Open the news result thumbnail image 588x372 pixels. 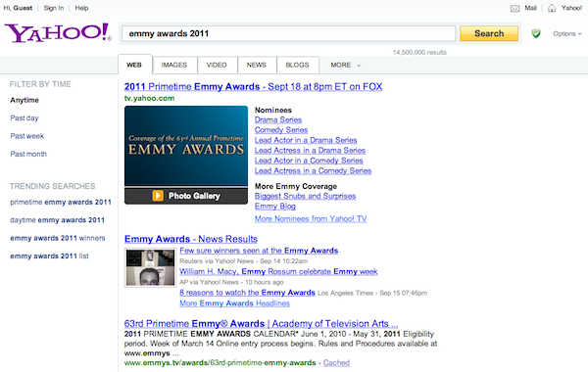click(x=150, y=268)
